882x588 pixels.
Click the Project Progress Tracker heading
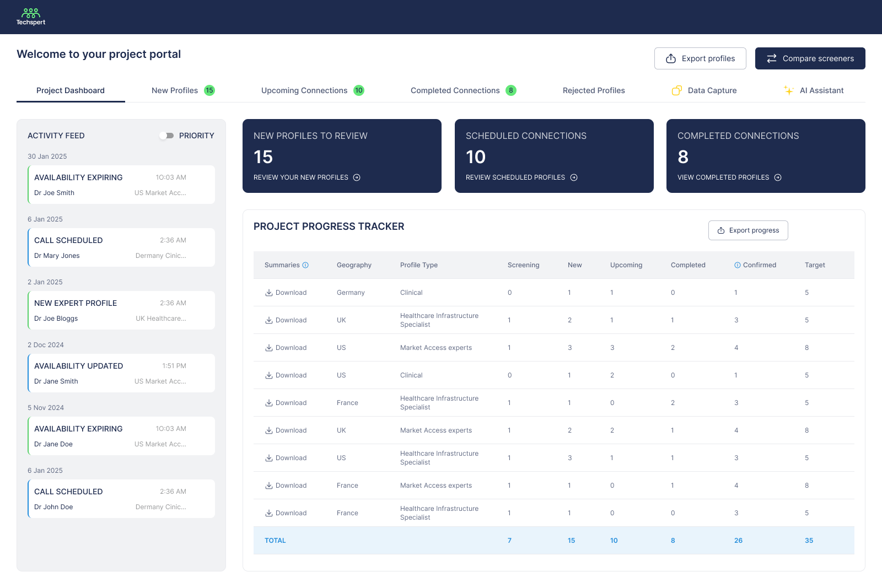tap(329, 226)
